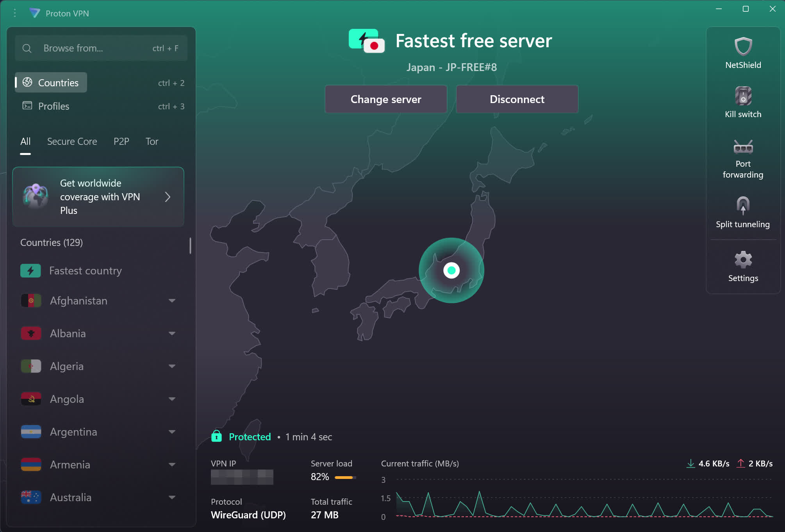Click the Profiles window icon
The width and height of the screenshot is (785, 532).
coord(27,106)
